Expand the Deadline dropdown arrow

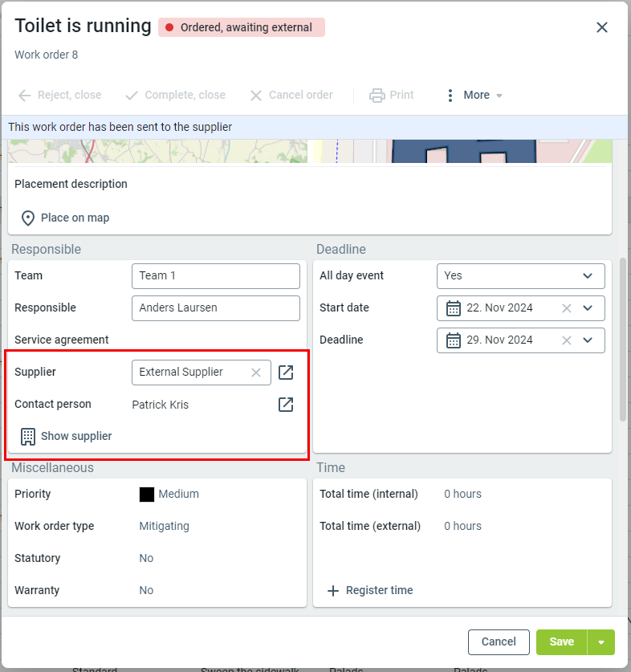588,340
